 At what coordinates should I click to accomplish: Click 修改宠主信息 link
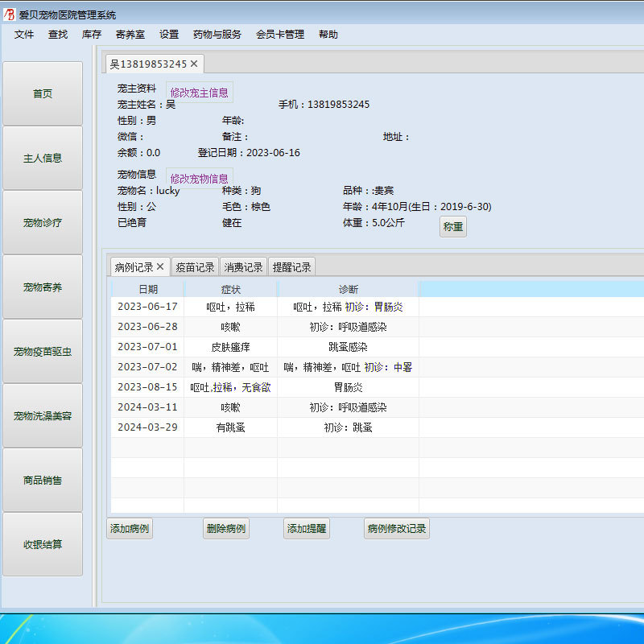[199, 93]
